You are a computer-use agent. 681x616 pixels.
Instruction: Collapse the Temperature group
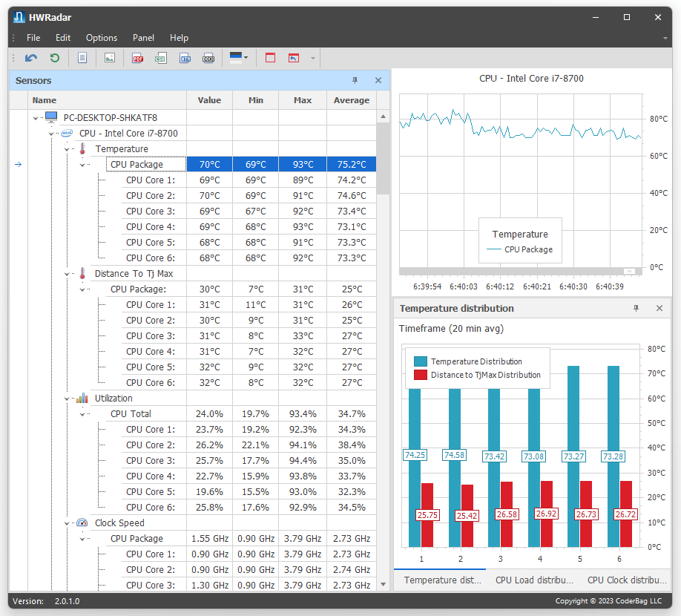[x=67, y=149]
